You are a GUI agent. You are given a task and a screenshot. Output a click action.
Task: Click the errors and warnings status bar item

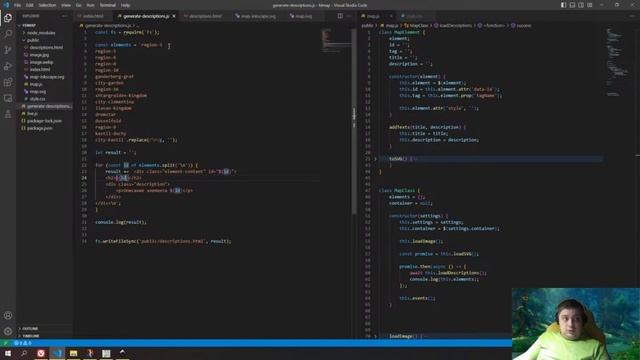tap(23, 343)
